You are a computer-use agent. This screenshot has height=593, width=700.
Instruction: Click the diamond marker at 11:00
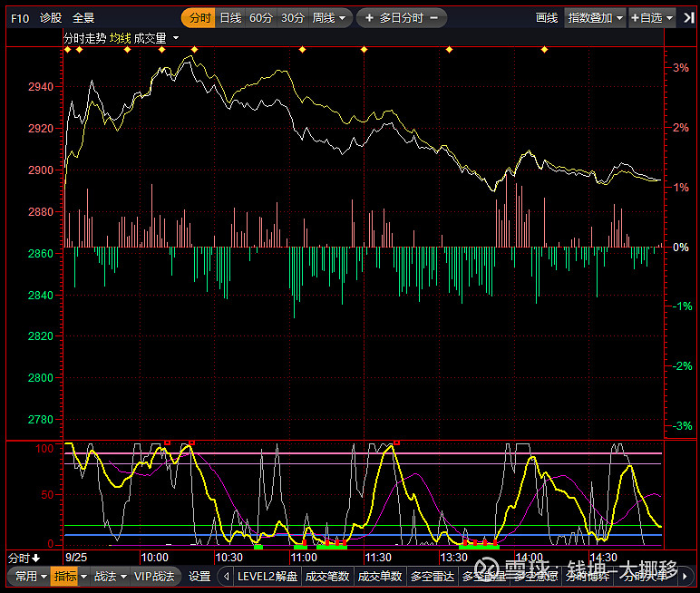coord(303,50)
